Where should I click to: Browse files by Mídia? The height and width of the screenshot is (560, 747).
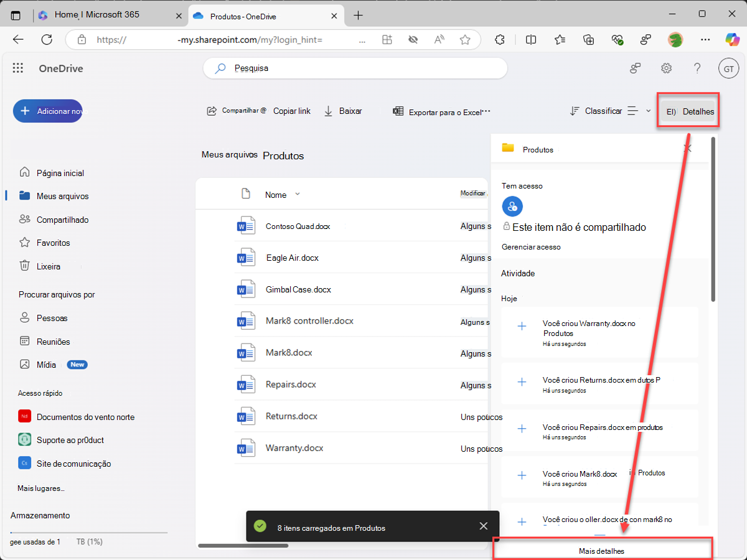click(37, 365)
